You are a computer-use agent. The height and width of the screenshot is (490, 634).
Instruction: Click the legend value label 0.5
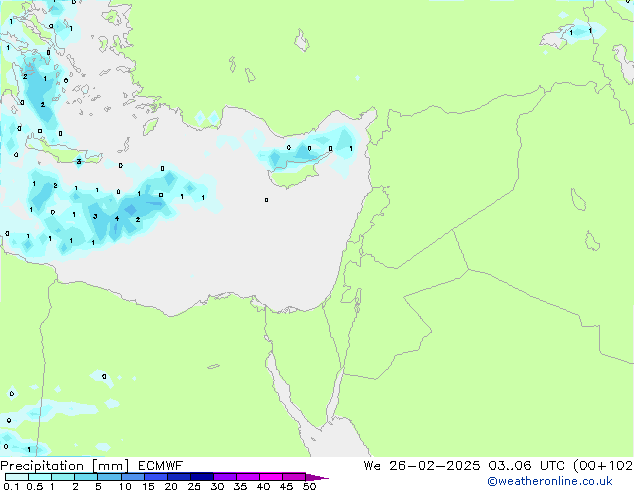pyautogui.click(x=34, y=486)
